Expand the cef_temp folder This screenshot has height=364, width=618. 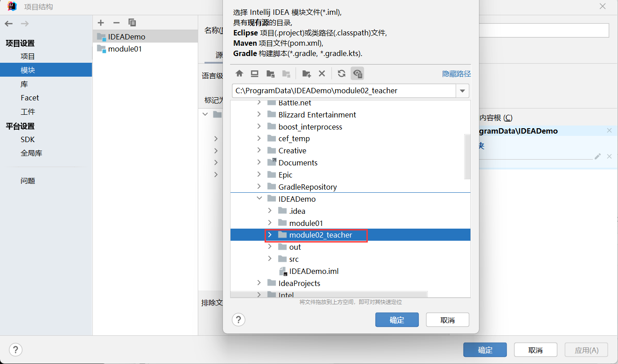pyautogui.click(x=259, y=139)
